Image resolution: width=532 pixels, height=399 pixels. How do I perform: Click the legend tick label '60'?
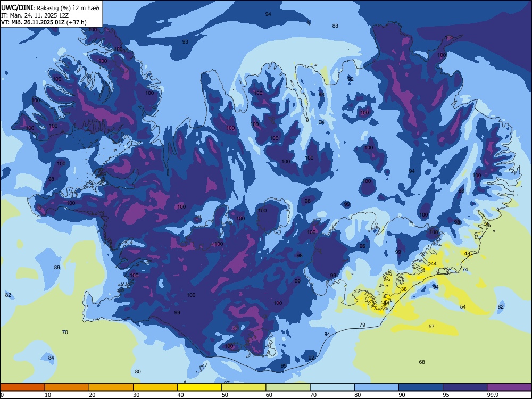pyautogui.click(x=269, y=395)
